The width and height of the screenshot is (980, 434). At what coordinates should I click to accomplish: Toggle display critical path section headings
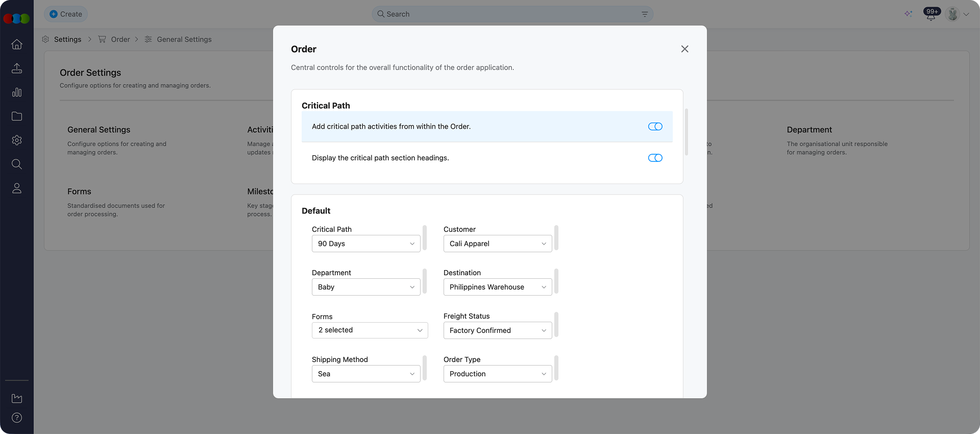[x=655, y=158]
